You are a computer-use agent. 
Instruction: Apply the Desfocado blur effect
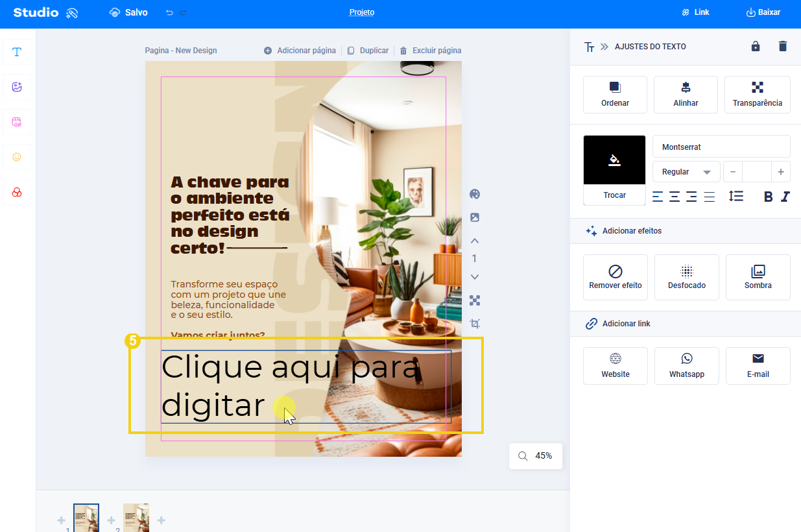pos(687,277)
